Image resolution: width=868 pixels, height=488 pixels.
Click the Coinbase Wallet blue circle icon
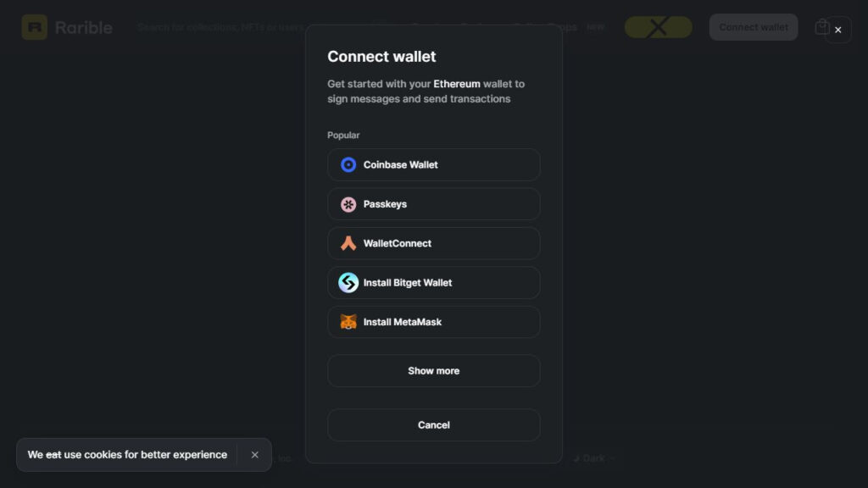(x=348, y=165)
